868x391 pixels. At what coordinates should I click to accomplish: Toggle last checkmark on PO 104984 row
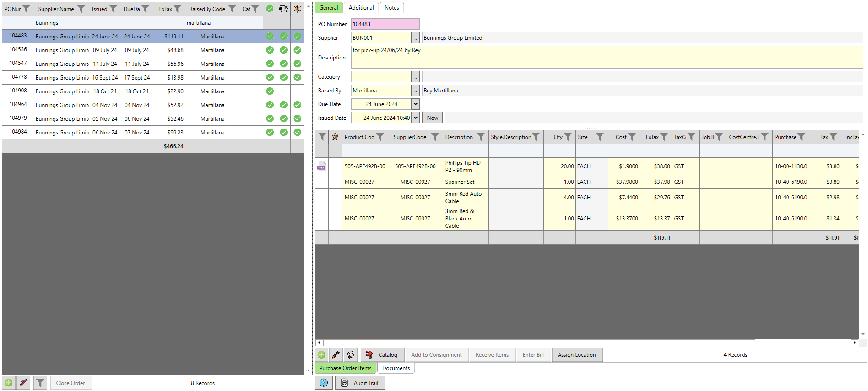pos(298,132)
